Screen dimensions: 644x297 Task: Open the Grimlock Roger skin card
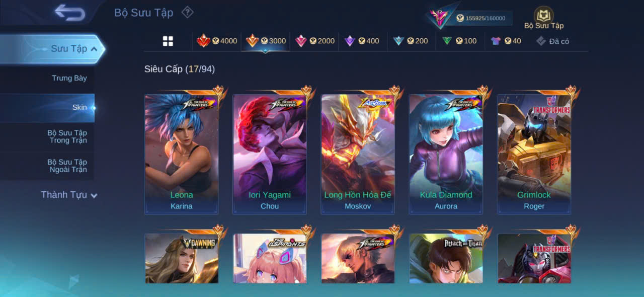tap(534, 154)
